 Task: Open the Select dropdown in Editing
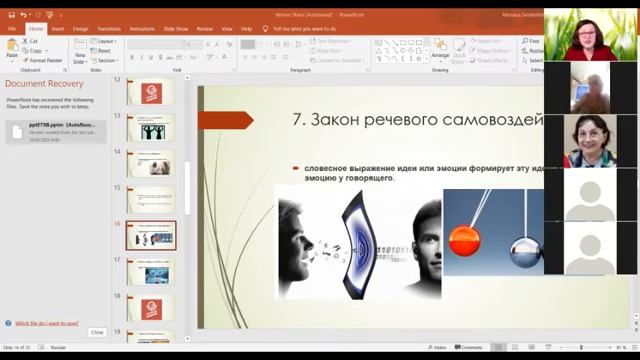532,60
